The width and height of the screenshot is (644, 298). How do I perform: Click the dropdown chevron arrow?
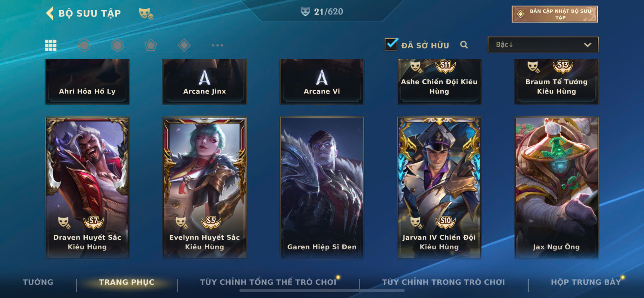[587, 45]
